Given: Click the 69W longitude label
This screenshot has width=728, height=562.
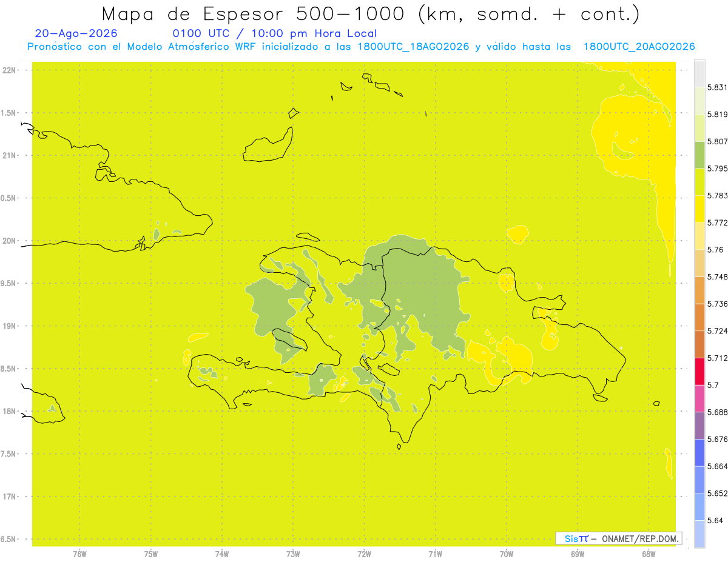Looking at the screenshot, I should coord(578,554).
